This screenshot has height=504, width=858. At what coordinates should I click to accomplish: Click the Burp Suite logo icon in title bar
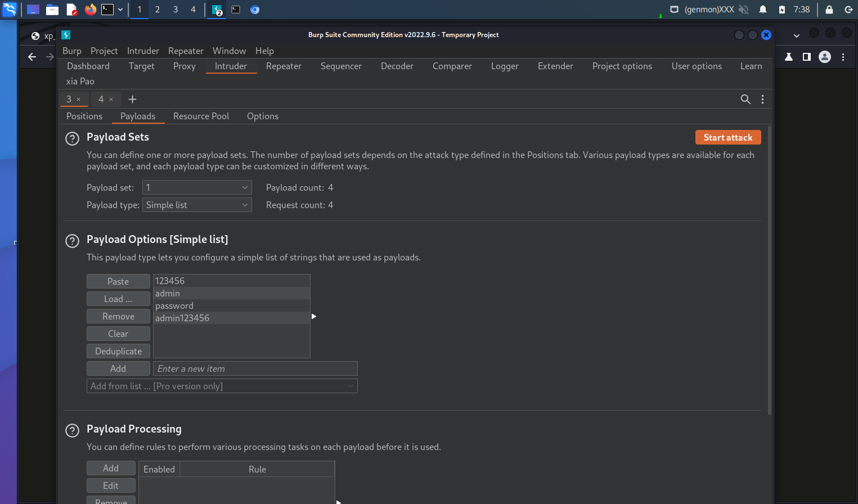[66, 35]
